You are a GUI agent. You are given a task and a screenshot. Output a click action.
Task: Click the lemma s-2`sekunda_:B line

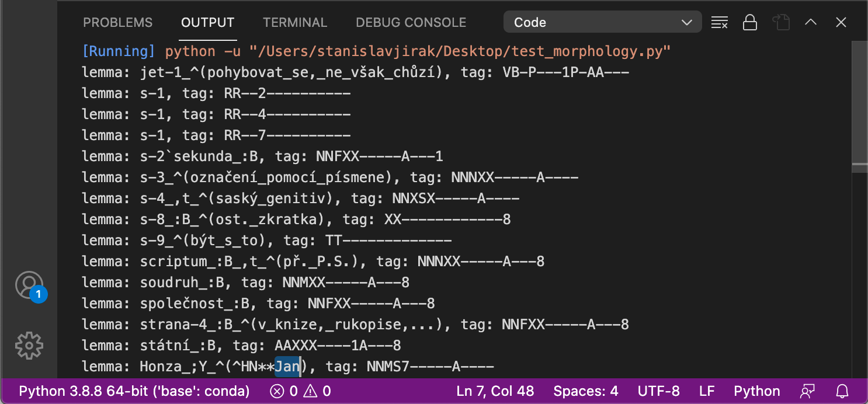click(262, 156)
